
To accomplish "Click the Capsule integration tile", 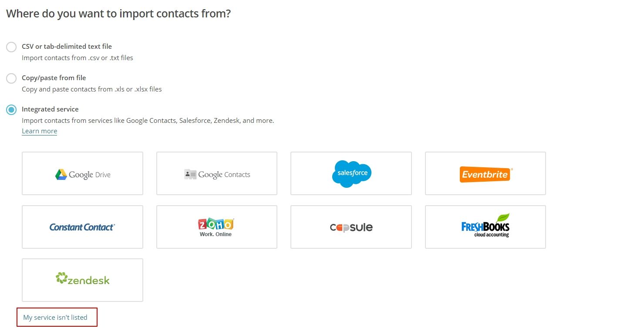I will coord(351,227).
